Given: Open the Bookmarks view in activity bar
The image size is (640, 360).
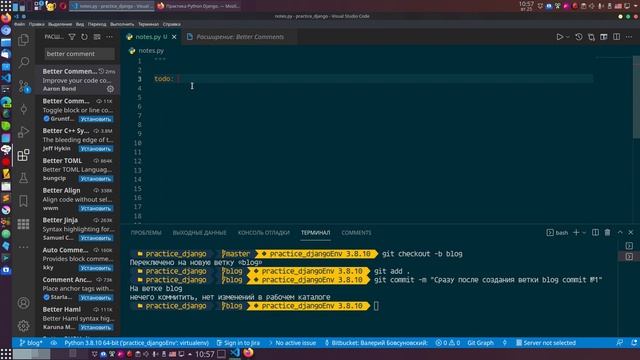Looking at the screenshot, I should (x=24, y=200).
